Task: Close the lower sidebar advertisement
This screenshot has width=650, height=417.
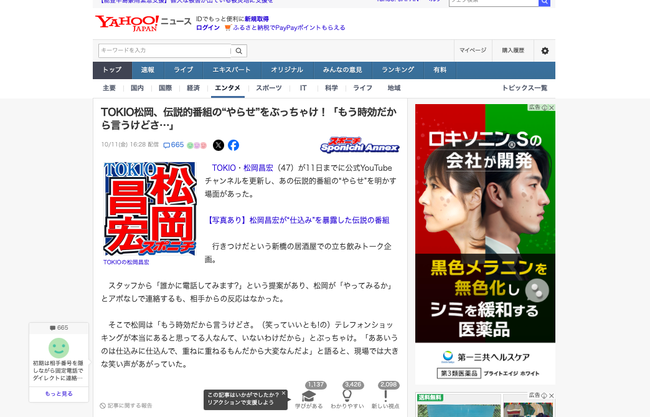Action: pos(551,396)
